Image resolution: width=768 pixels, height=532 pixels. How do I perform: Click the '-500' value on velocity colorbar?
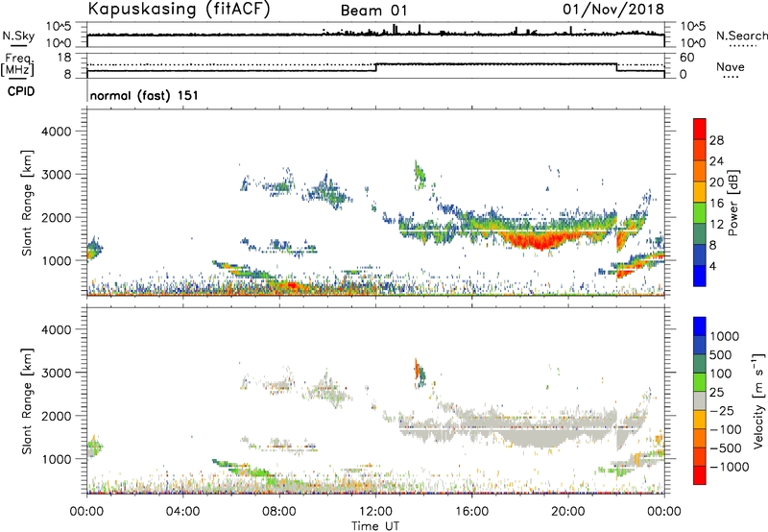pyautogui.click(x=726, y=448)
